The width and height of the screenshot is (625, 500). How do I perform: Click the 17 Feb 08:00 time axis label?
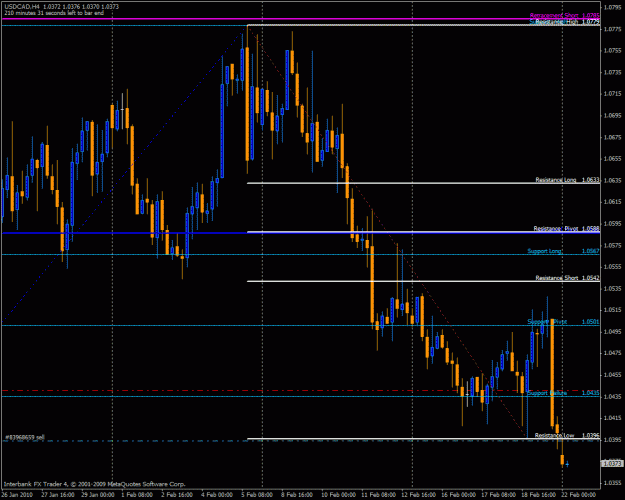click(498, 494)
